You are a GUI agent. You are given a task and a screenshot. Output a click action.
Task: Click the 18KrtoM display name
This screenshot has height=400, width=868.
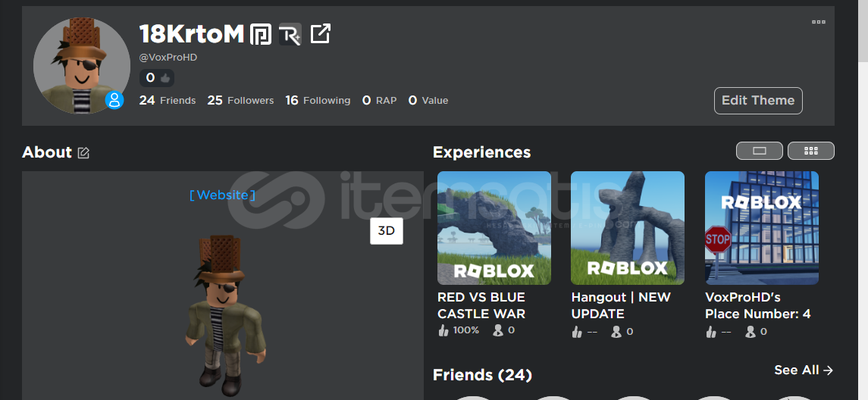pyautogui.click(x=192, y=34)
